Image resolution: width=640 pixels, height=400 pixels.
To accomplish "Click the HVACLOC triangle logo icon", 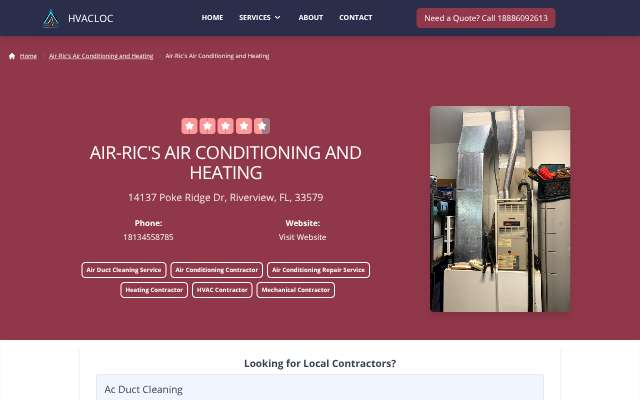I will tap(51, 18).
